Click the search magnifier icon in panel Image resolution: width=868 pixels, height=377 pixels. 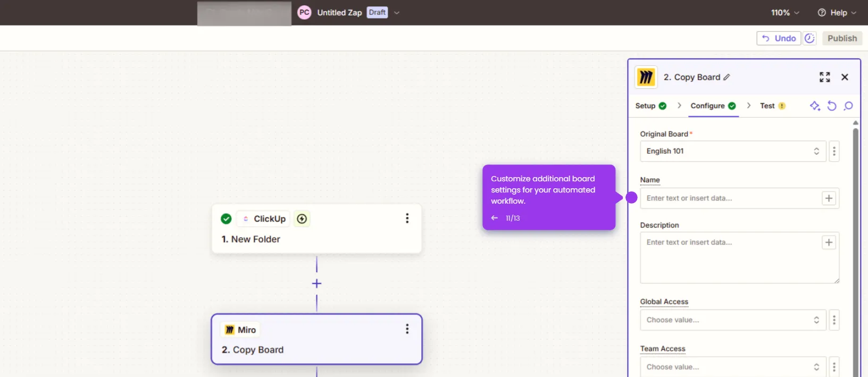[x=848, y=106]
